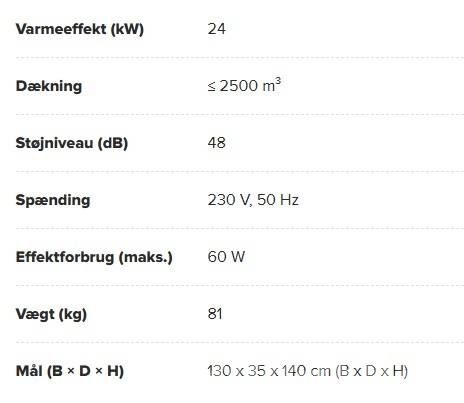Select the noise level value 48

tap(217, 143)
